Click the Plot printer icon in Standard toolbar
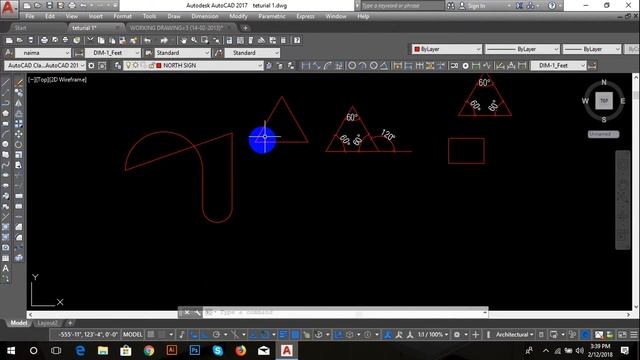 coord(44,40)
